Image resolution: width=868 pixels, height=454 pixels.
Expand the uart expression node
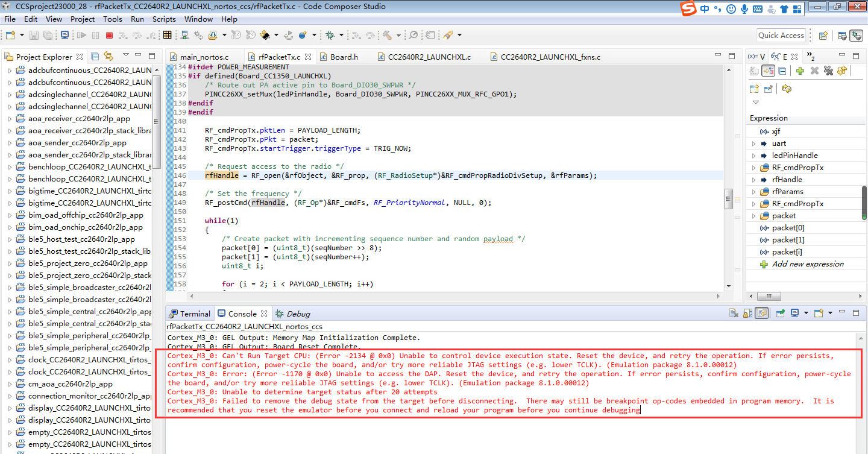pyautogui.click(x=754, y=143)
